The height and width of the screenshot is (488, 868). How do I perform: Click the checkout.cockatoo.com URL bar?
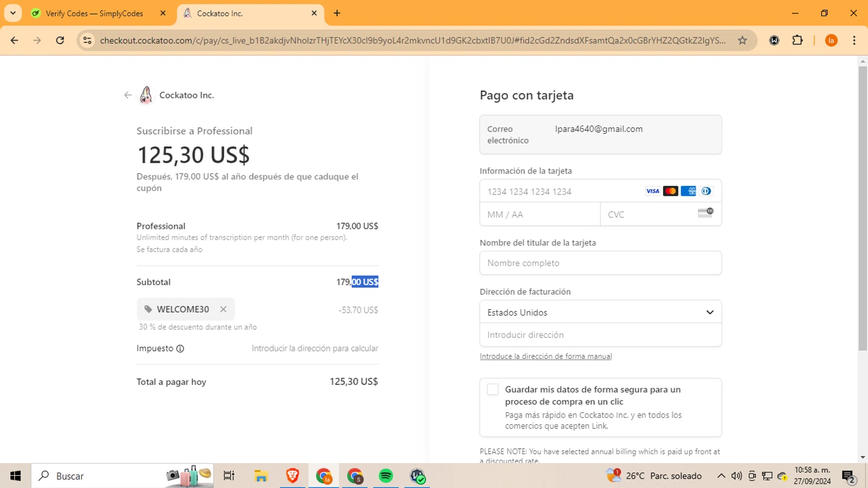(x=412, y=41)
